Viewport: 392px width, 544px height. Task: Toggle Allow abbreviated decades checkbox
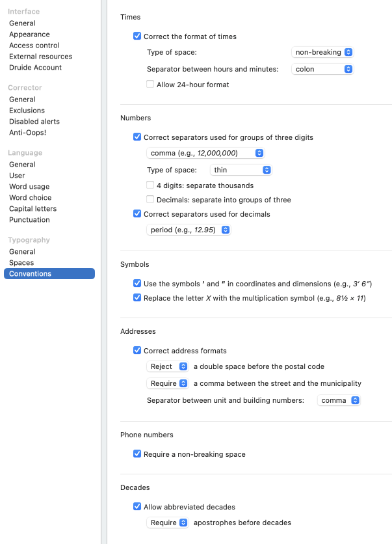[137, 507]
